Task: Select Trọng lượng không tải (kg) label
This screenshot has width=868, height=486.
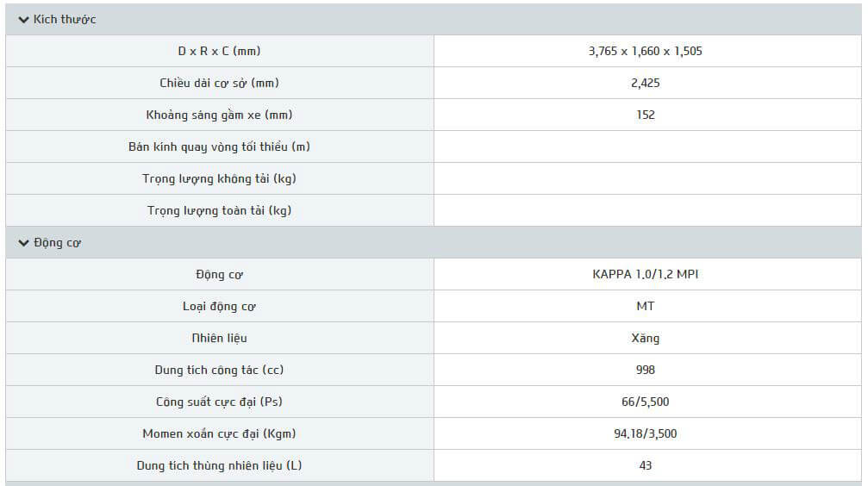Action: 219,178
